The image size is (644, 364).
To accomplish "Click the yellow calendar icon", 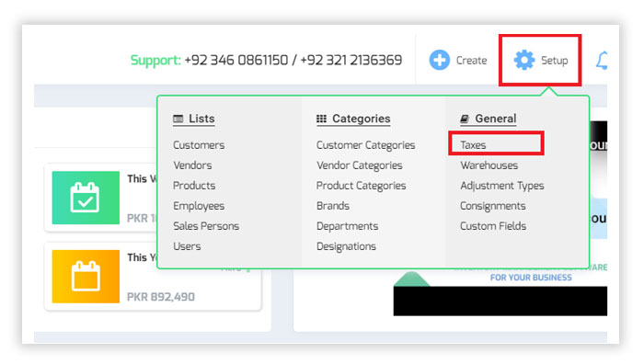I will click(86, 277).
